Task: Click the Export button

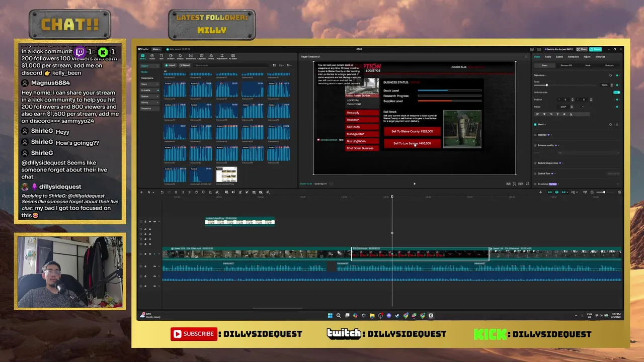Action: point(595,49)
